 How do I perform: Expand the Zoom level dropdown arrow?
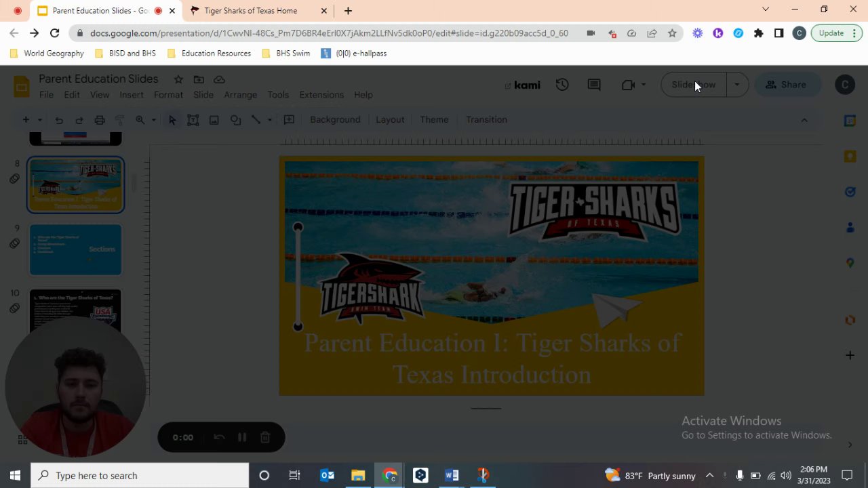point(153,120)
